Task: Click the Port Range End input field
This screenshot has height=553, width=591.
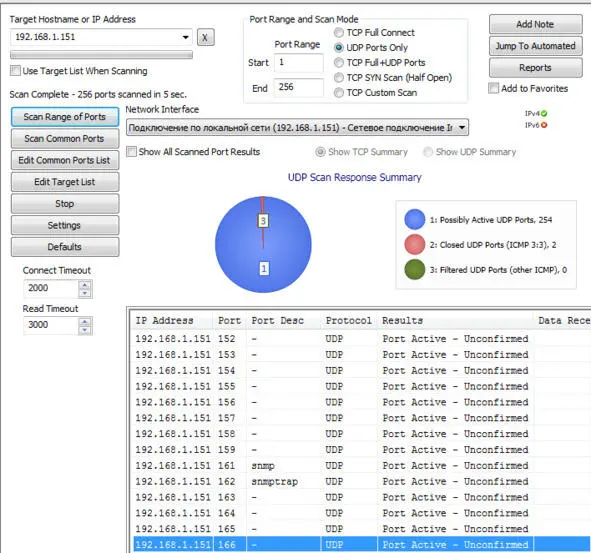Action: click(298, 87)
